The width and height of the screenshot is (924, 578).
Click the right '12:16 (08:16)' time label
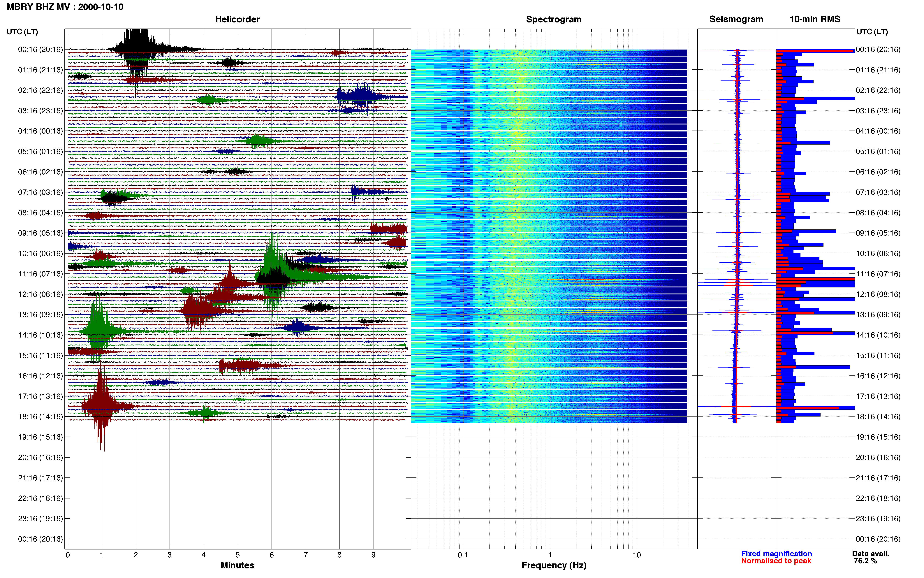(878, 294)
